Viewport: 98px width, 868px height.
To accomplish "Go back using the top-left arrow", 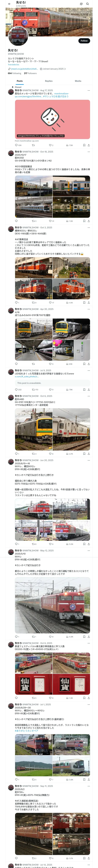I will [9, 4].
